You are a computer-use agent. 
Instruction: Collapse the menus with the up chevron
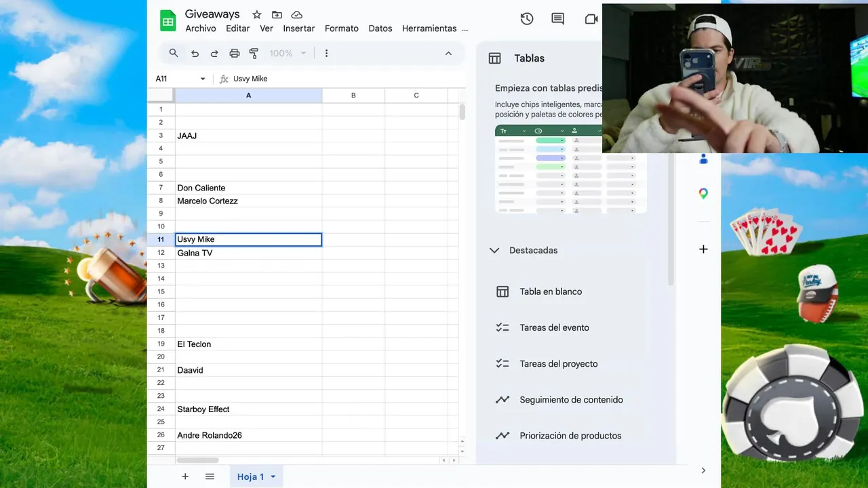click(x=448, y=54)
